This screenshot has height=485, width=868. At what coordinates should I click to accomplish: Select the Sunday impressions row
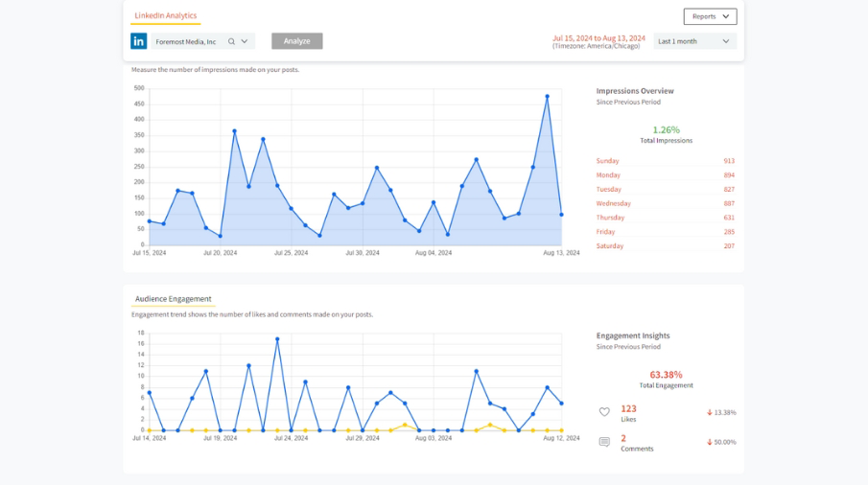pyautogui.click(x=665, y=161)
